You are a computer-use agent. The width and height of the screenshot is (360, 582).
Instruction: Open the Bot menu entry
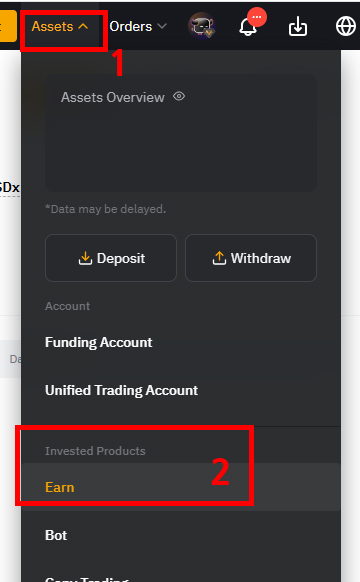[56, 535]
